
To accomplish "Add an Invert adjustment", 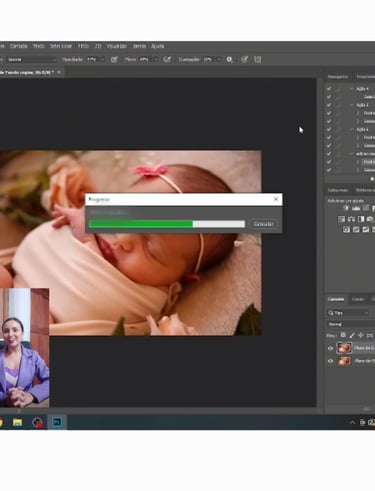I will [346, 229].
